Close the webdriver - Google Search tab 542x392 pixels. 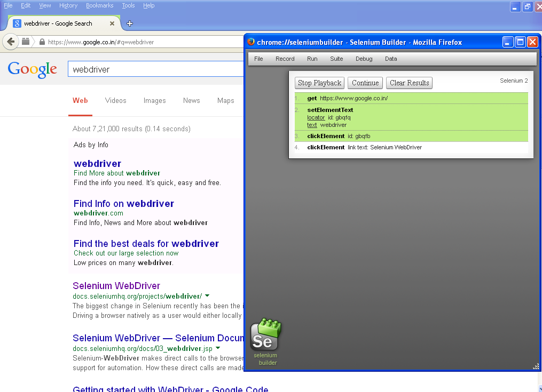112,23
